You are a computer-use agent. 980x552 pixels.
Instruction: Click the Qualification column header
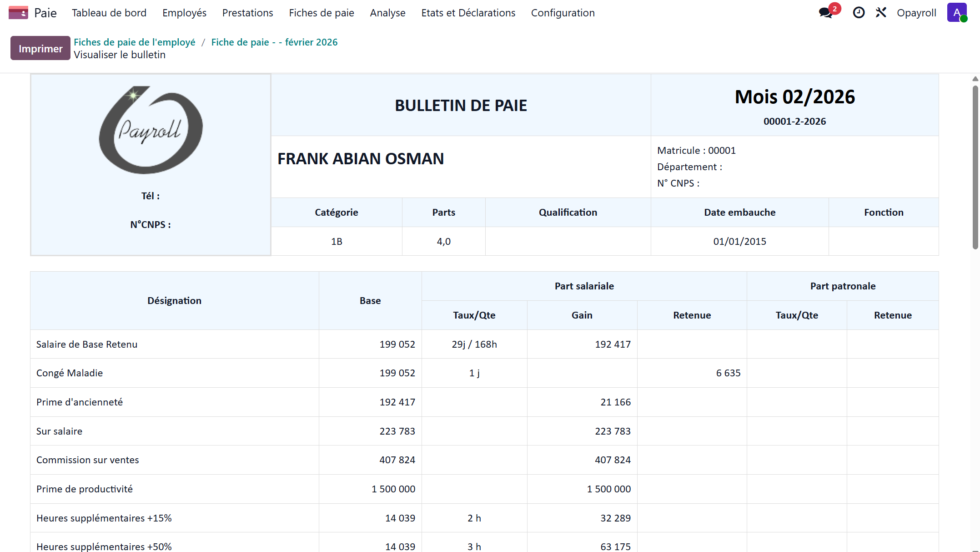(x=568, y=212)
